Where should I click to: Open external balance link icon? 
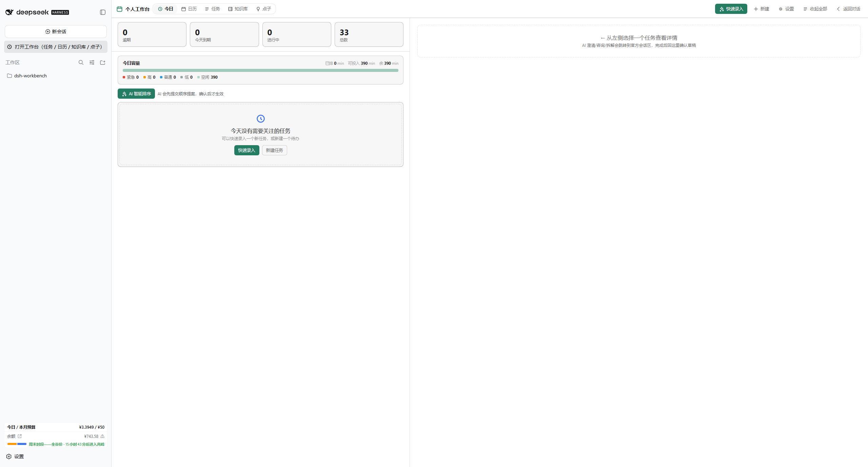point(20,436)
